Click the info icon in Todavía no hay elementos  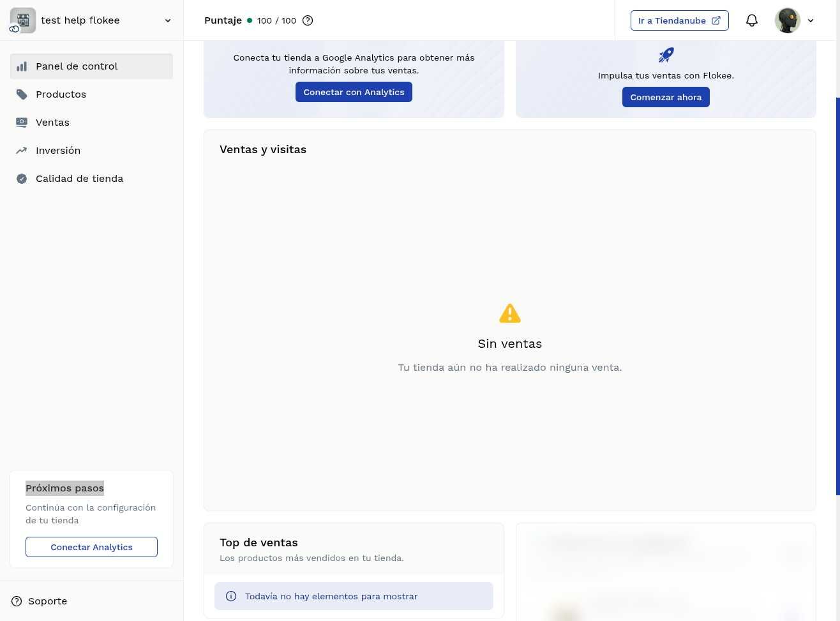point(231,596)
